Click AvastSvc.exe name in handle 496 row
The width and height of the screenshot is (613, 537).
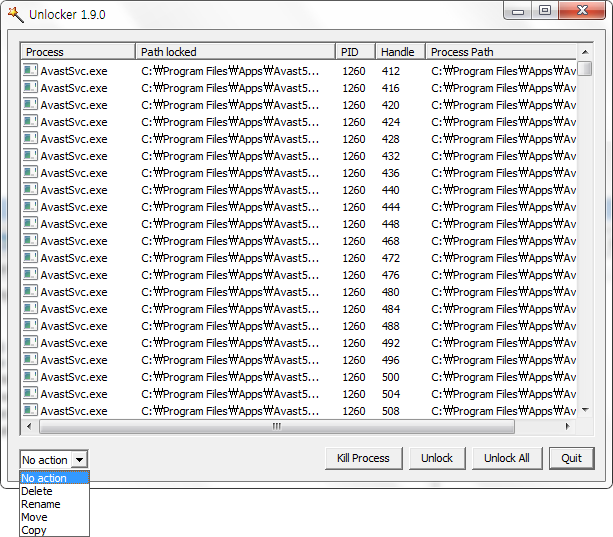pos(74,360)
